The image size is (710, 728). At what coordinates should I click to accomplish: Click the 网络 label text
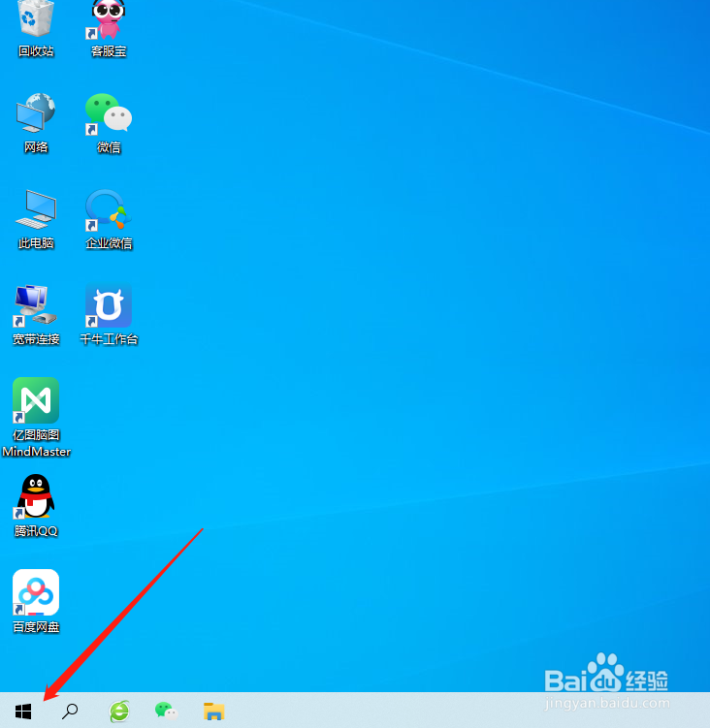pos(36,147)
